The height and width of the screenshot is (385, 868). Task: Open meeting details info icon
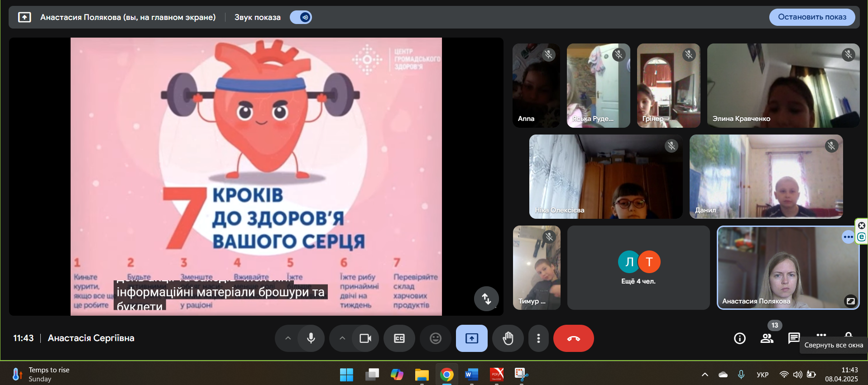pos(740,338)
